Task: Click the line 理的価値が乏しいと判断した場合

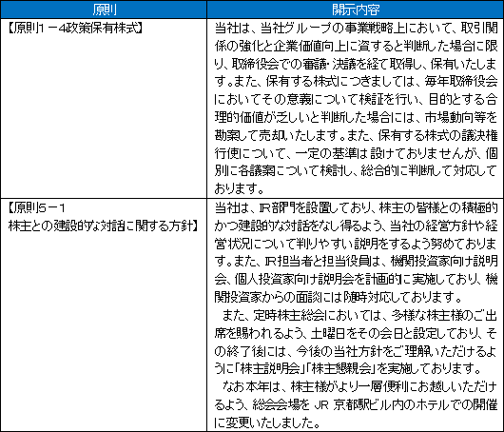Action: point(356,118)
